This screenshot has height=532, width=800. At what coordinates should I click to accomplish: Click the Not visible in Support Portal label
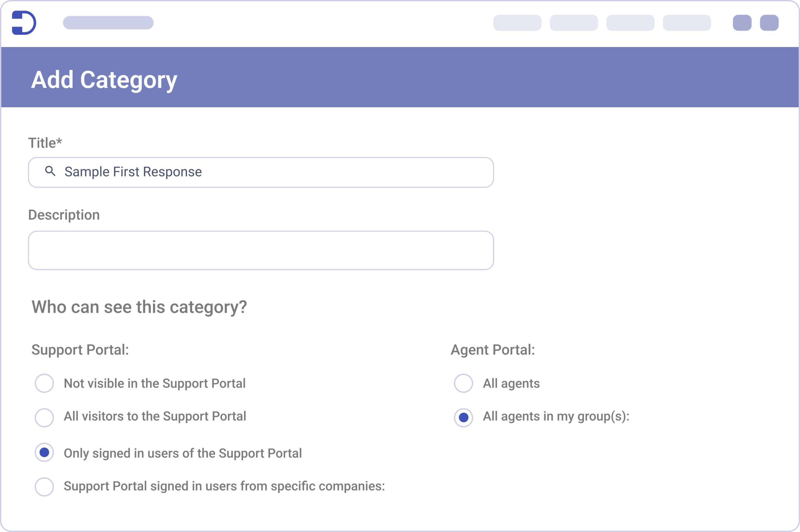(x=155, y=384)
